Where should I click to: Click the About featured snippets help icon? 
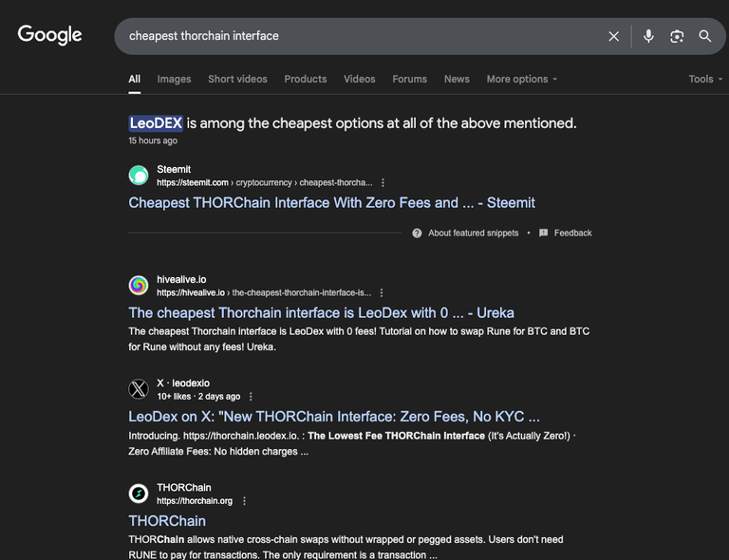coord(417,233)
